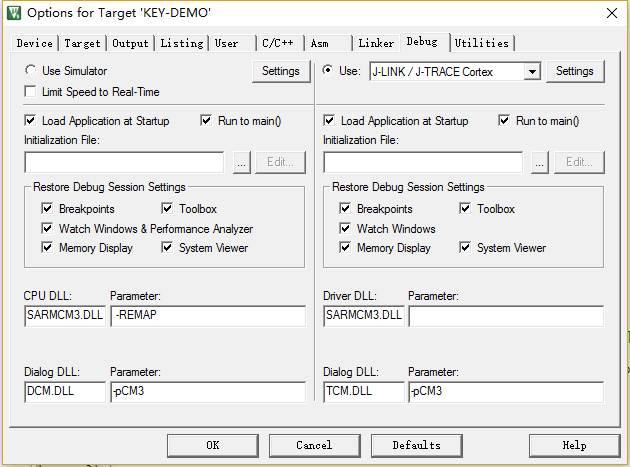Image resolution: width=630 pixels, height=467 pixels.
Task: Enable Limit Speed to Real-Time
Action: coord(30,92)
